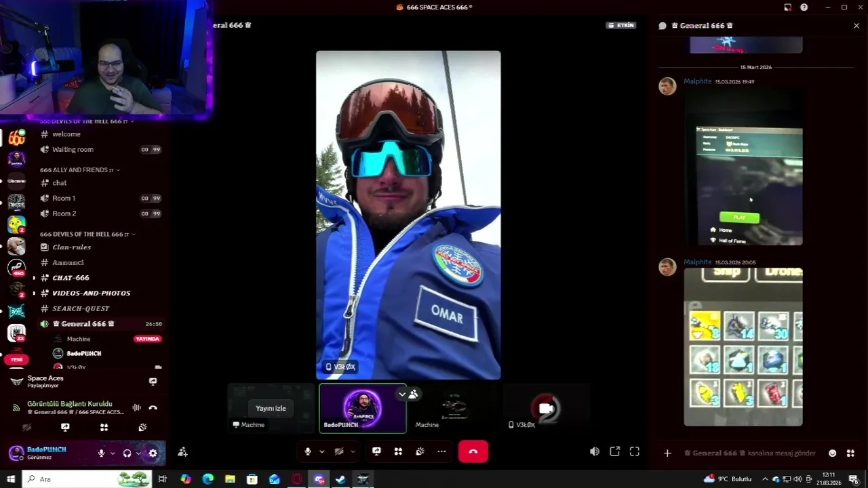Open inventory image posted at 20:05

[x=743, y=347]
